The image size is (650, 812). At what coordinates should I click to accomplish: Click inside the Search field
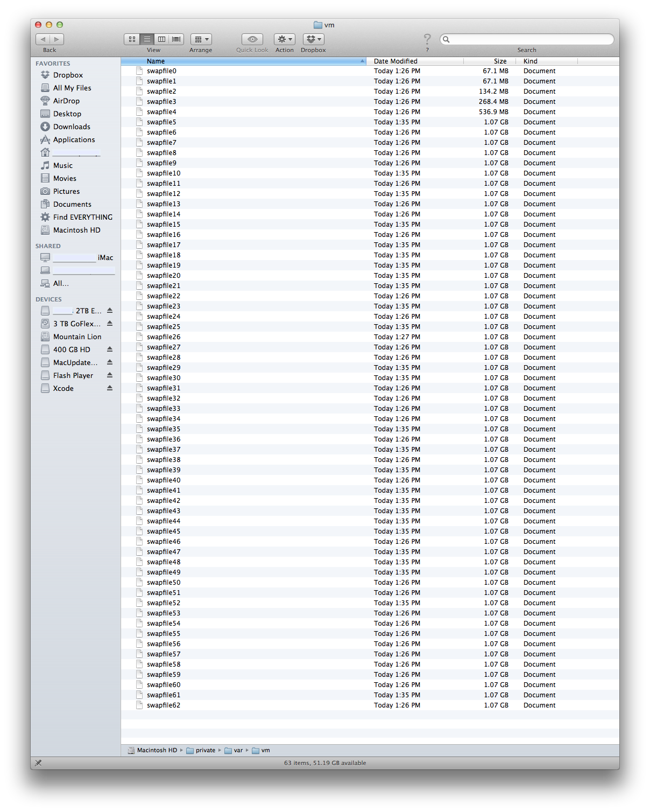(x=527, y=39)
